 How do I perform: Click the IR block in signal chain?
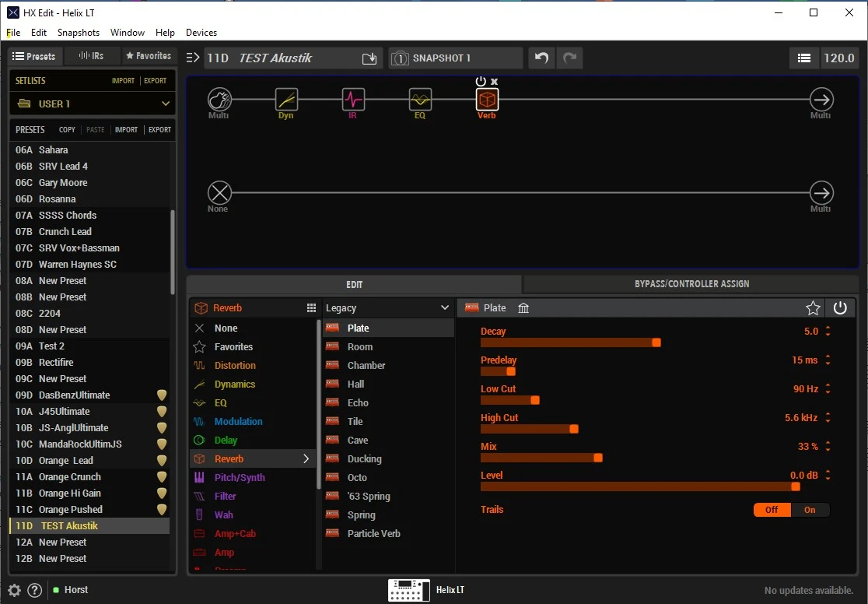click(x=353, y=100)
